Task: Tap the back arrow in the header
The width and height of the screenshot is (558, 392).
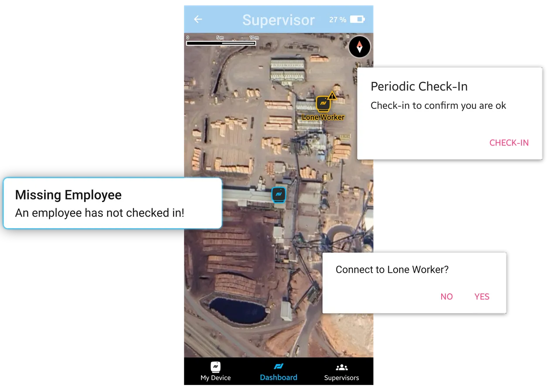Action: point(197,19)
